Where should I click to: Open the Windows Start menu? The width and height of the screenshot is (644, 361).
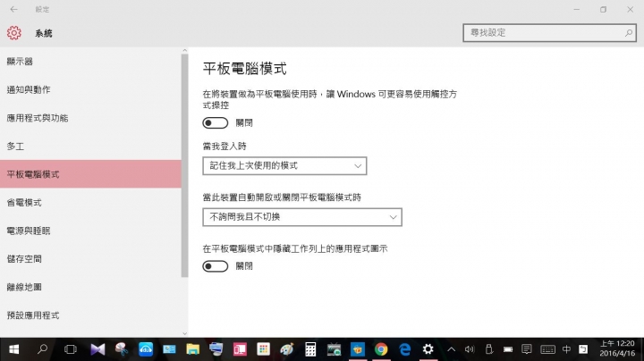(14, 349)
